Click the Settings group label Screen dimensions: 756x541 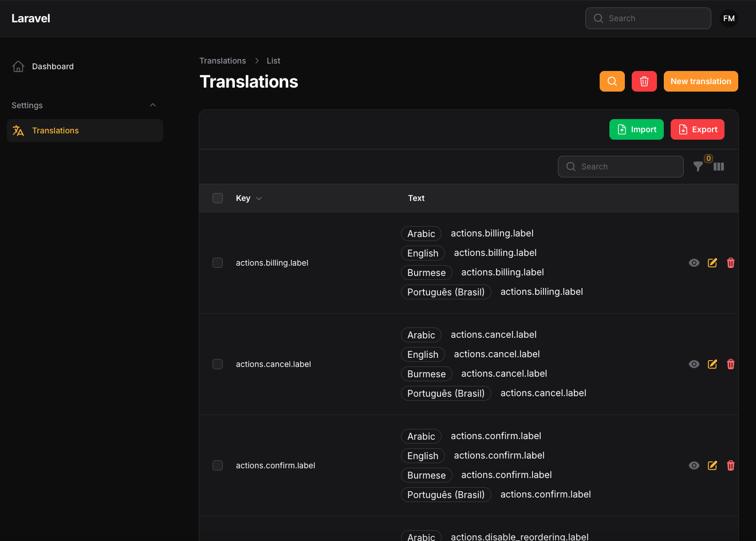tap(27, 105)
